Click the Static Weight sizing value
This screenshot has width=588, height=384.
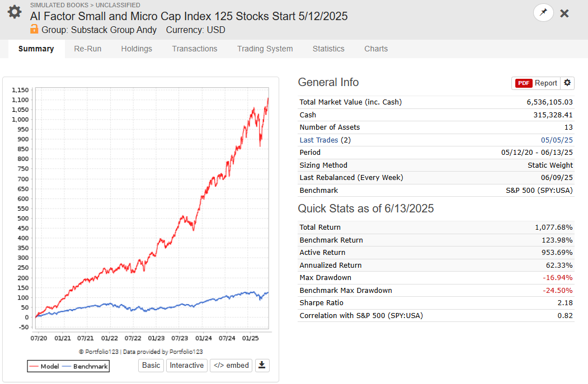coord(550,165)
